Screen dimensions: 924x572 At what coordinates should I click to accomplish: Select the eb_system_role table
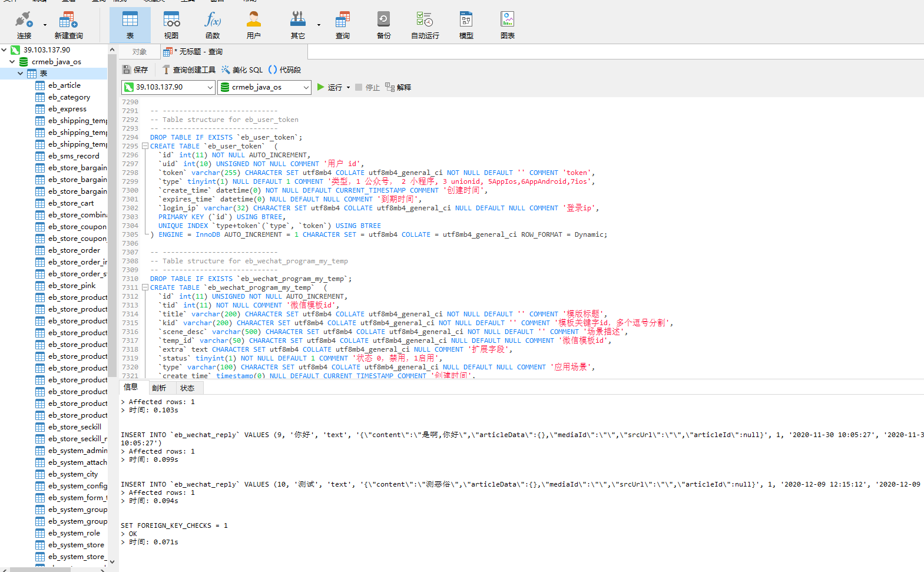click(74, 533)
